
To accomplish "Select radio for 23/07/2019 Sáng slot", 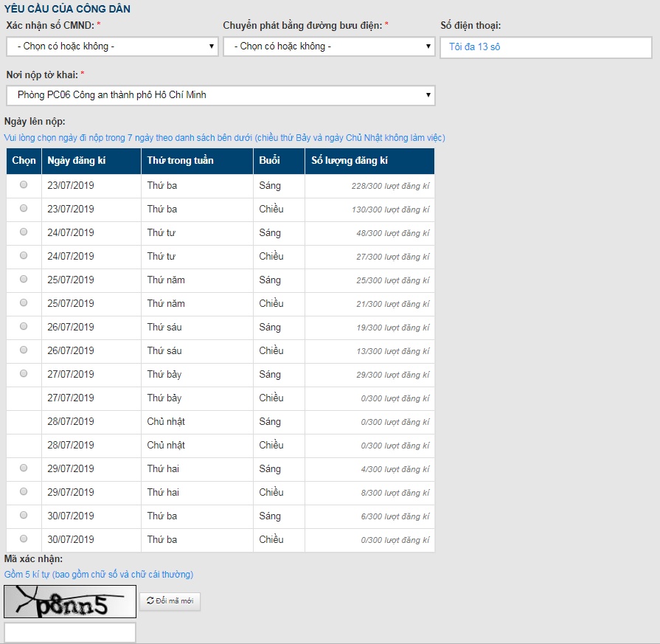I will click(24, 184).
